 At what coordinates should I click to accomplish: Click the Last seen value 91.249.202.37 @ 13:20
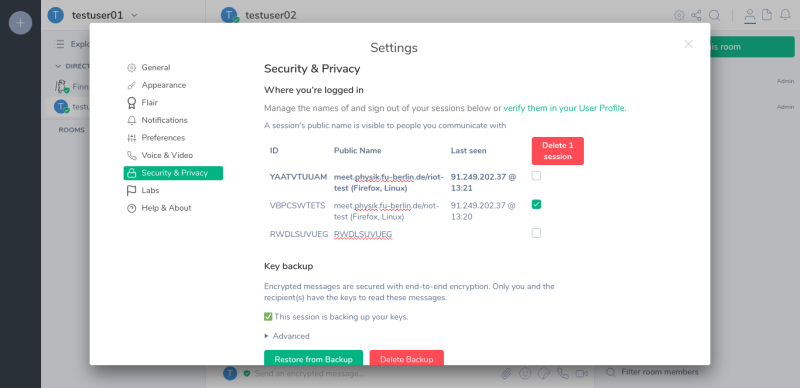click(483, 211)
